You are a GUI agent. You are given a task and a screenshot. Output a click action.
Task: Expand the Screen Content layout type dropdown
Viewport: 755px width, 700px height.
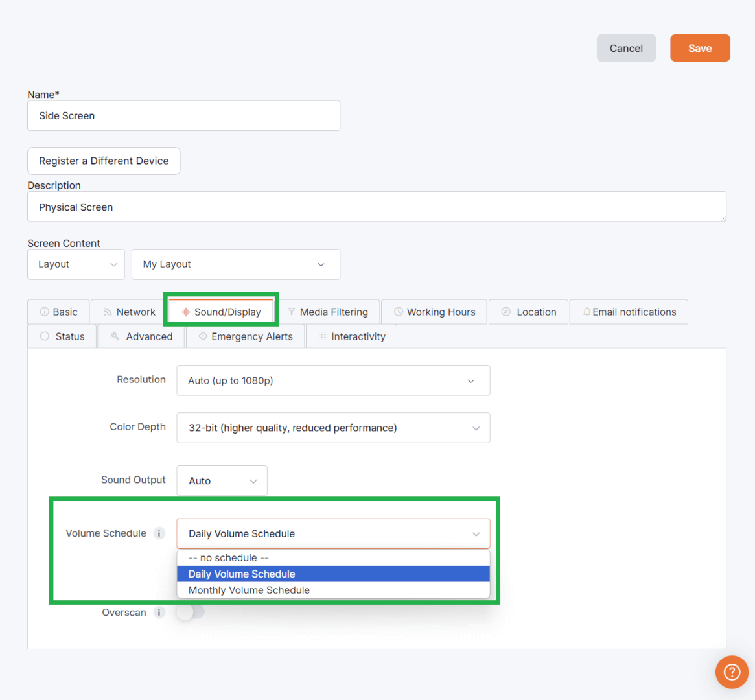point(76,264)
